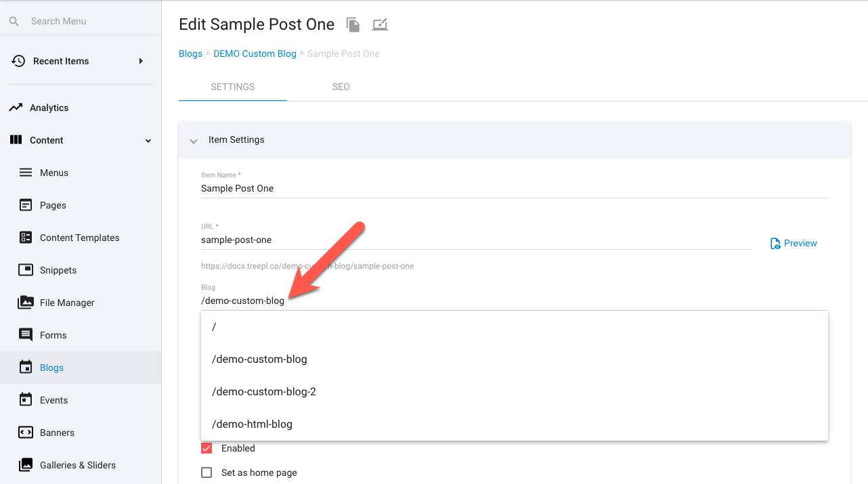Check Set as home page checkbox
The image size is (868, 484).
coord(207,472)
